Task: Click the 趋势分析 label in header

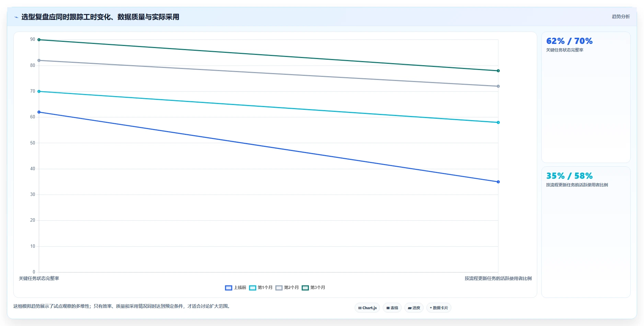Action: tap(621, 16)
